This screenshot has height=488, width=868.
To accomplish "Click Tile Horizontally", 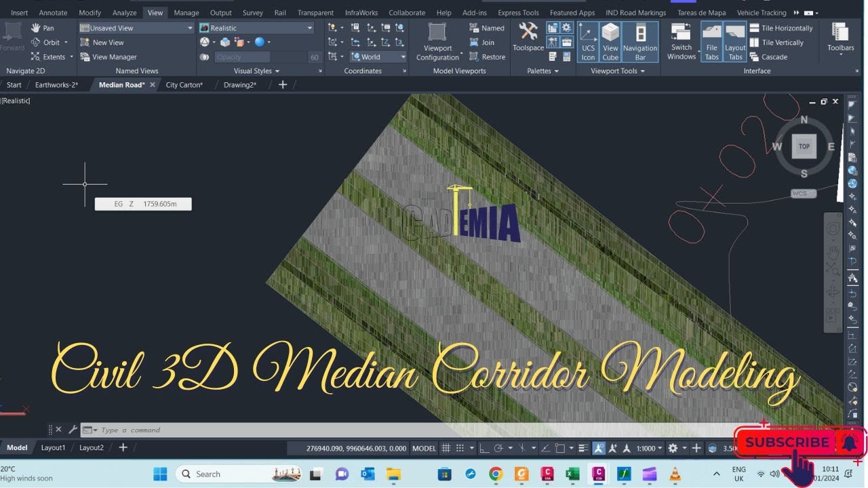I will tap(781, 28).
